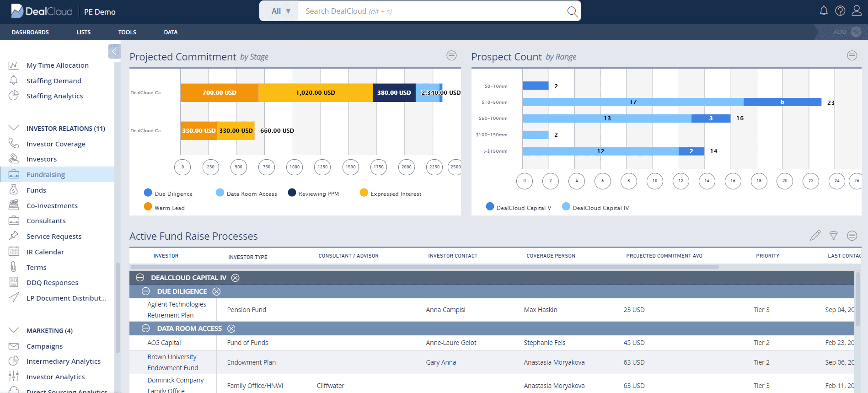Open the notifications bell
Screen dimensions: 868x393
click(824, 11)
